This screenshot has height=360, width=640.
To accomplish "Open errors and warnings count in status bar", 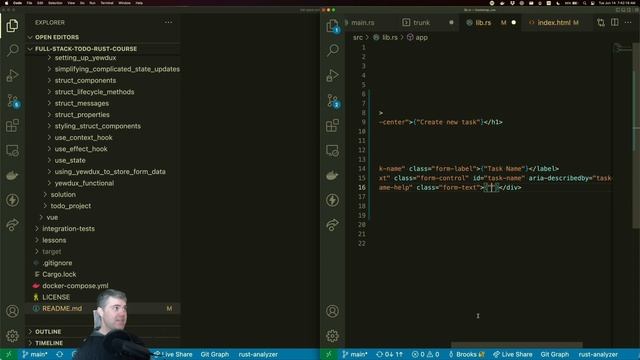I will point(425,354).
